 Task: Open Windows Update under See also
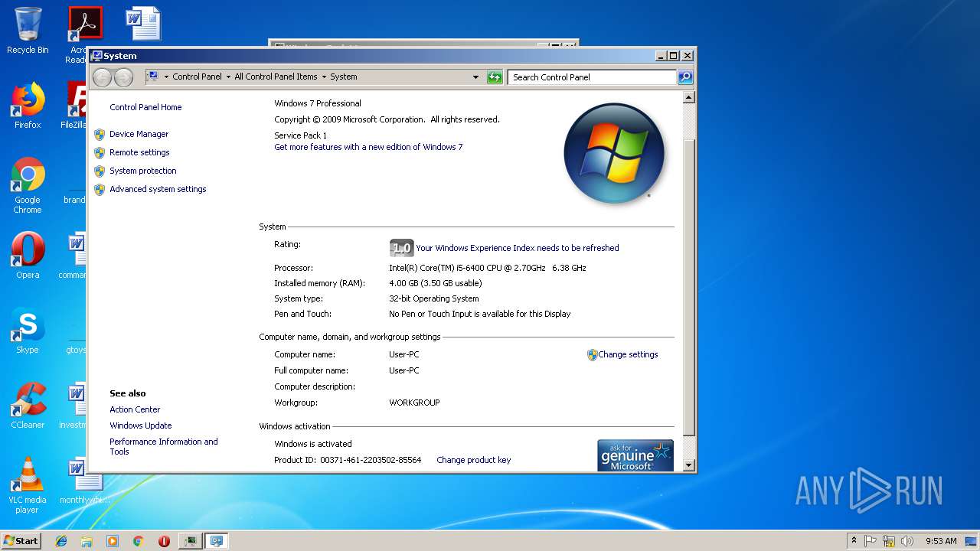pyautogui.click(x=140, y=425)
